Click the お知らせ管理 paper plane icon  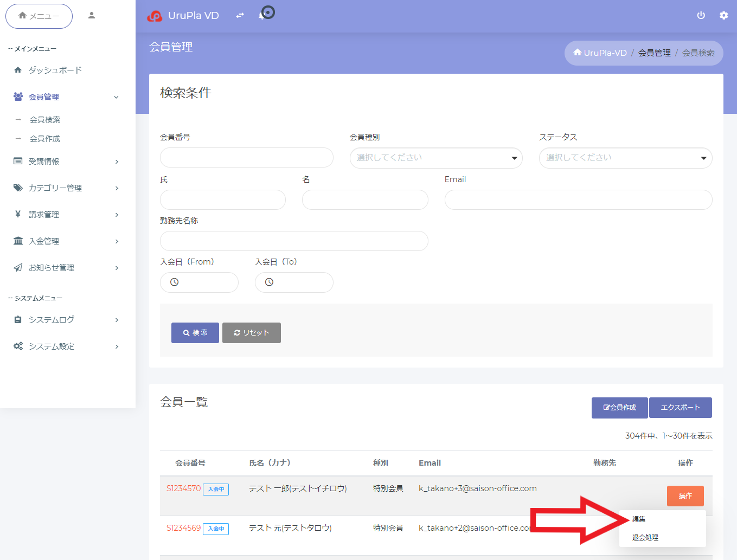click(18, 267)
